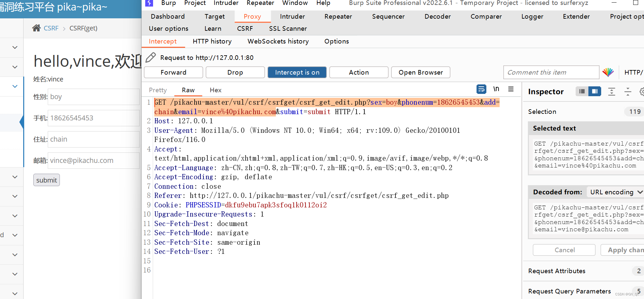Click the CSRF breadcrumb link
Viewport: 644px width, 299px height.
coord(51,28)
